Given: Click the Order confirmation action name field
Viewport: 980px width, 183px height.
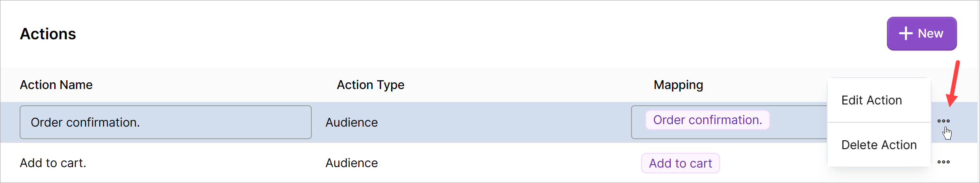Looking at the screenshot, I should tap(165, 122).
